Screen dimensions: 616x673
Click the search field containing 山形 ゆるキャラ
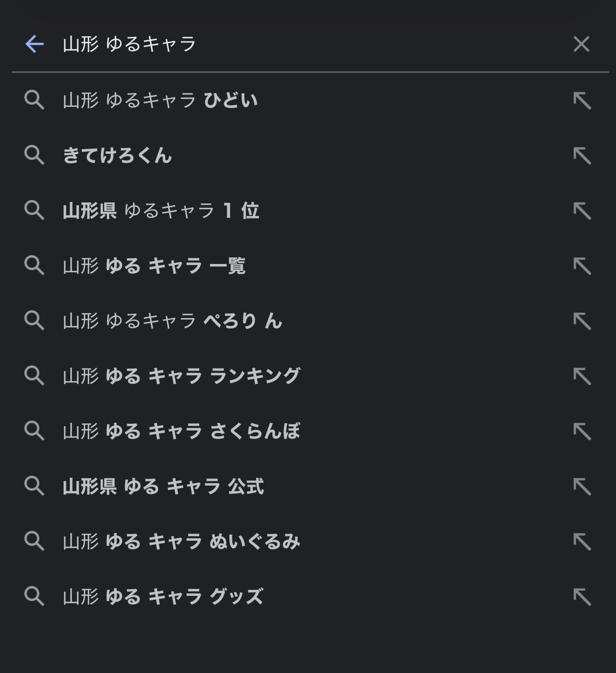306,44
